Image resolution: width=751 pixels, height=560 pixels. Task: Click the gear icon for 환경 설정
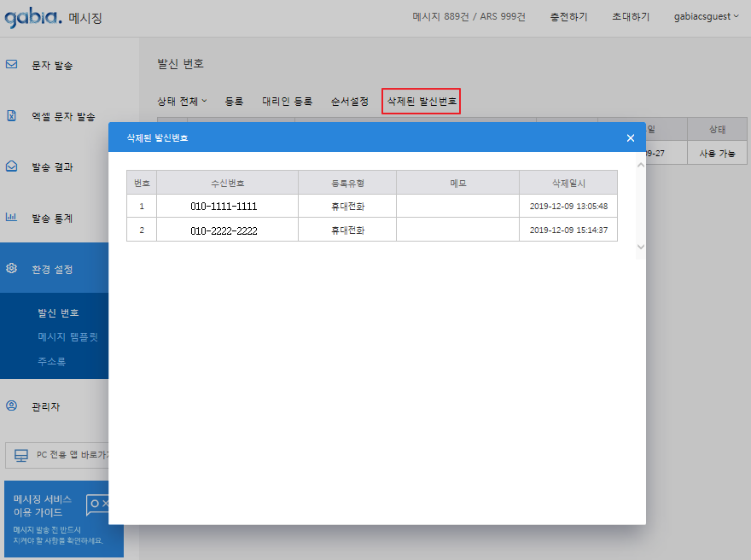point(12,268)
